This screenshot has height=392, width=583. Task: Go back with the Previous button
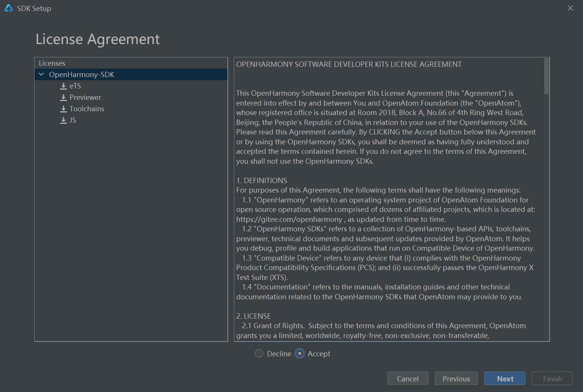click(456, 379)
